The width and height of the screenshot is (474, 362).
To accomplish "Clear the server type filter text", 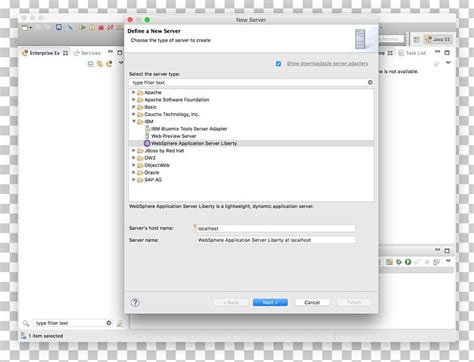I will [x=370, y=82].
